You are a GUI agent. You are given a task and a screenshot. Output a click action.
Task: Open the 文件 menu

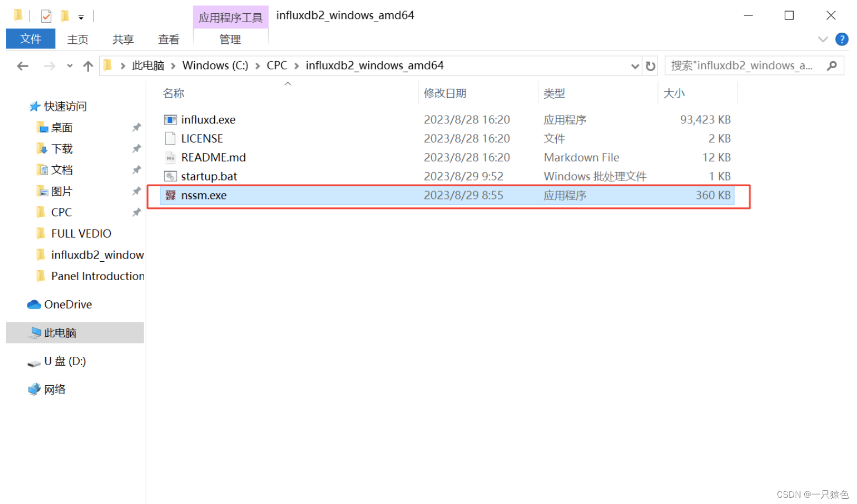(30, 39)
